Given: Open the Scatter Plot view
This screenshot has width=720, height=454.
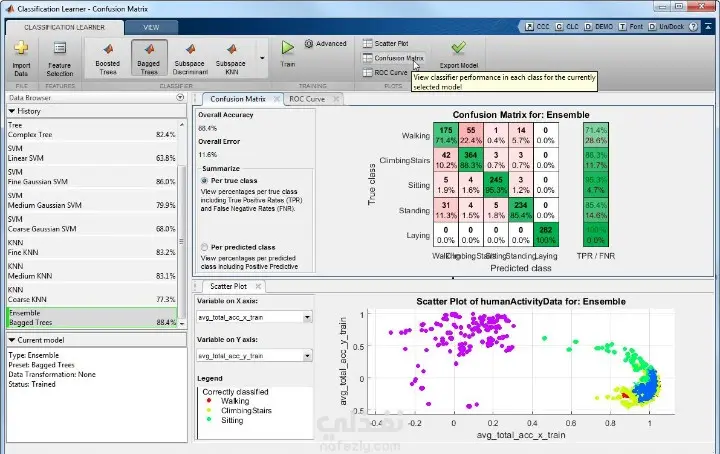Looking at the screenshot, I should [386, 43].
